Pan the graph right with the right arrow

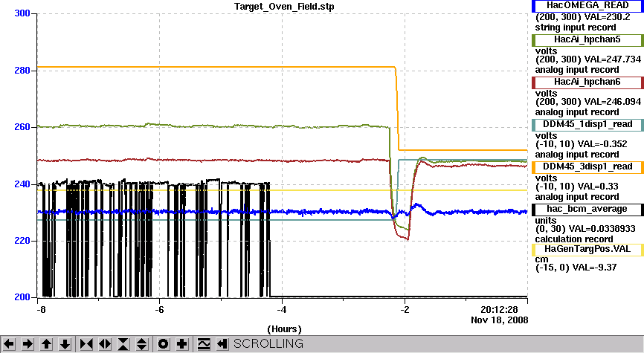(28, 344)
